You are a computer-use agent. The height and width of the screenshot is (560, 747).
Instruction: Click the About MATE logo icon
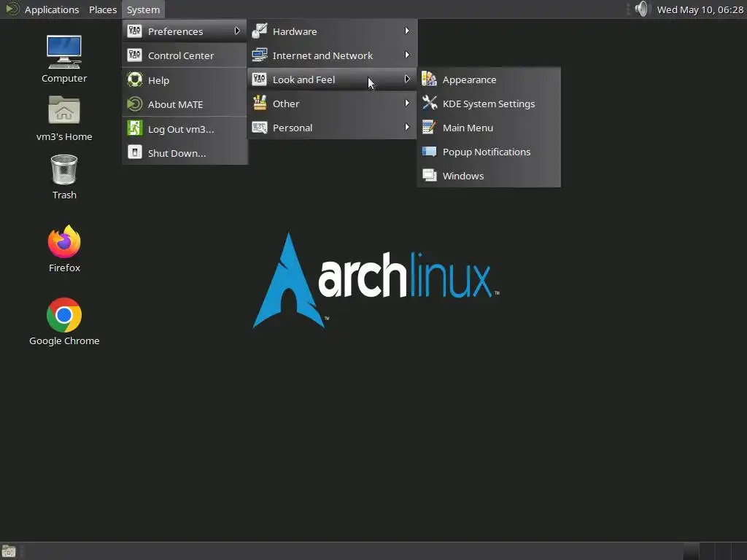coord(135,104)
